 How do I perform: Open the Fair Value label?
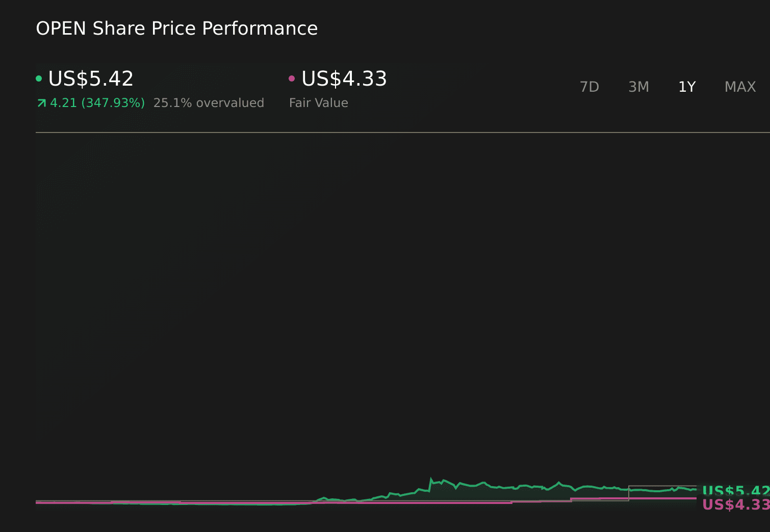point(318,103)
